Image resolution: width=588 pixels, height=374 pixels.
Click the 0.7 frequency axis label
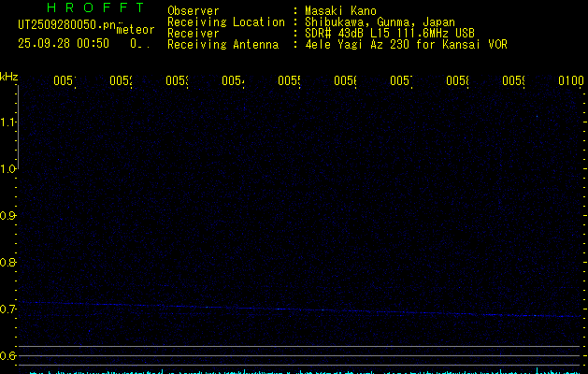coord(8,309)
